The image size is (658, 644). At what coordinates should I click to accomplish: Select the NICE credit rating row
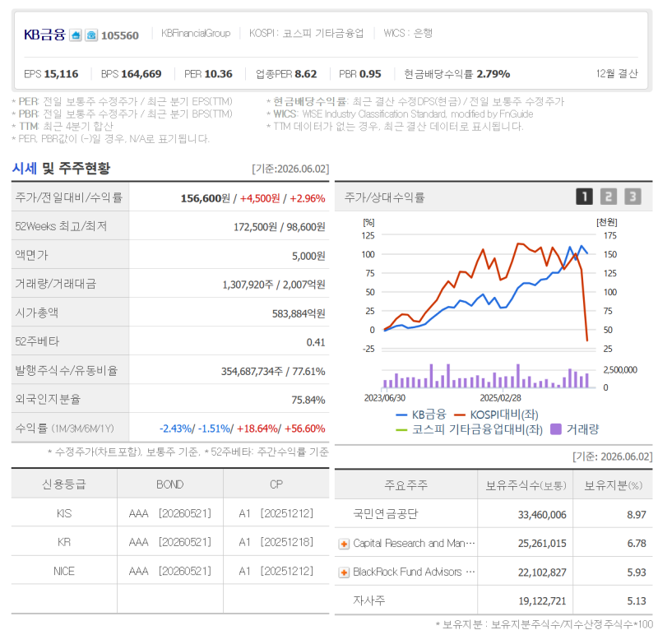click(170, 571)
